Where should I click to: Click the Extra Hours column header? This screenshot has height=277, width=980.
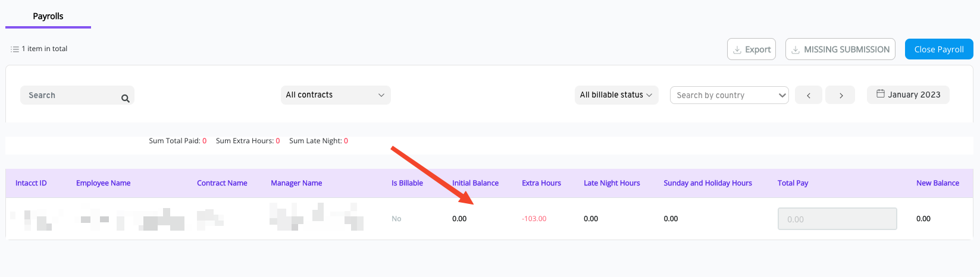pyautogui.click(x=541, y=183)
